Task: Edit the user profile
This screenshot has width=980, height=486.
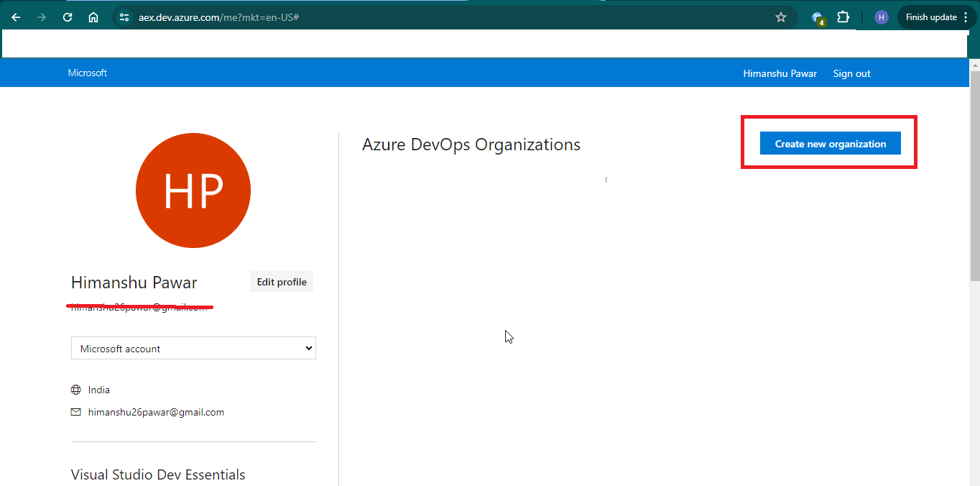Action: pos(281,281)
